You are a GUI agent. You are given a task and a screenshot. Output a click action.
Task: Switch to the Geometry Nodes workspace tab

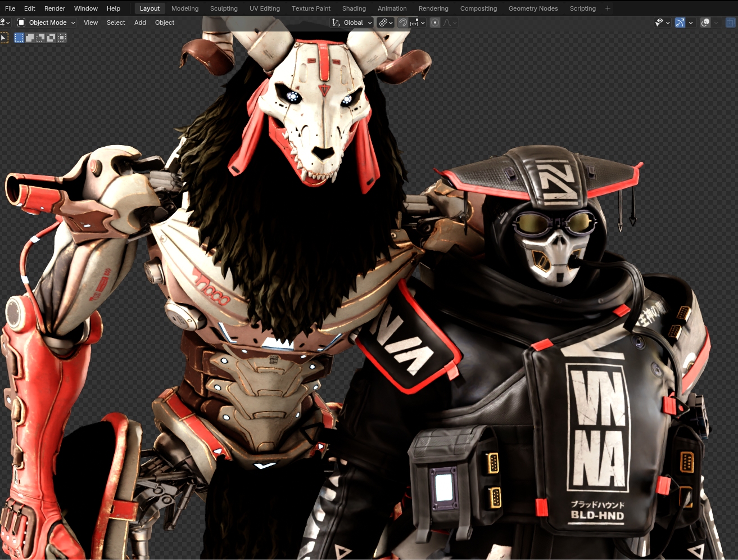tap(533, 8)
